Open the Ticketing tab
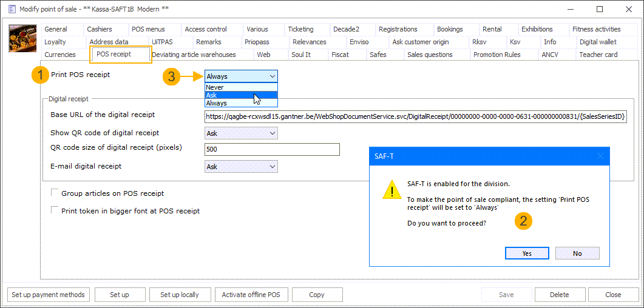The image size is (644, 308). click(x=306, y=29)
